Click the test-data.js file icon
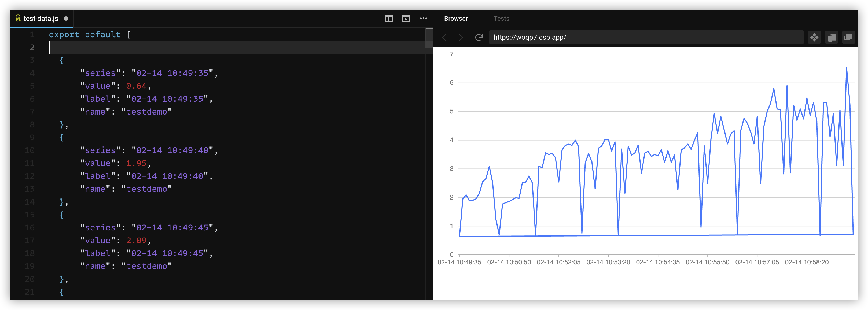The height and width of the screenshot is (310, 868). pyautogui.click(x=18, y=19)
